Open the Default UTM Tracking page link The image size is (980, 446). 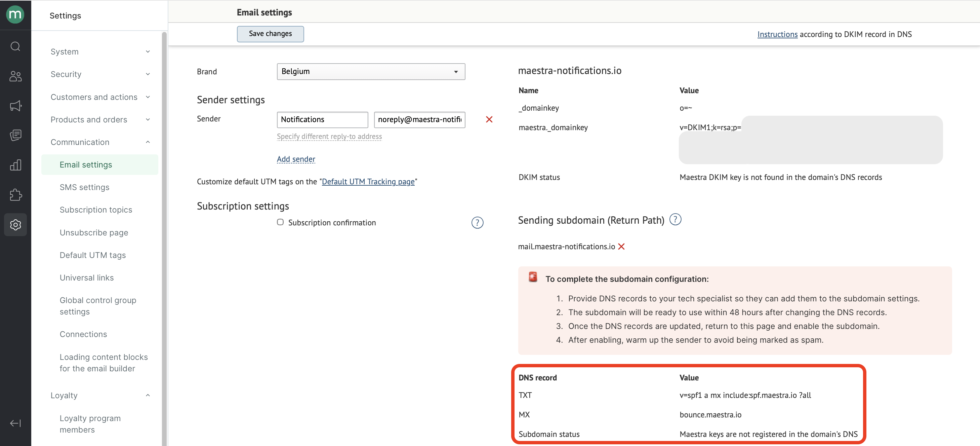click(x=368, y=182)
